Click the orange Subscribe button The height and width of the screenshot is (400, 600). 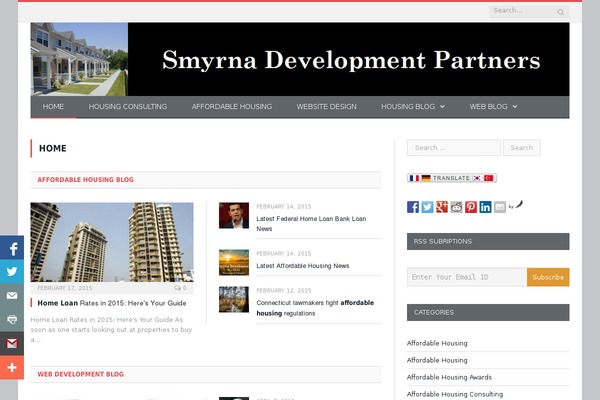point(548,277)
